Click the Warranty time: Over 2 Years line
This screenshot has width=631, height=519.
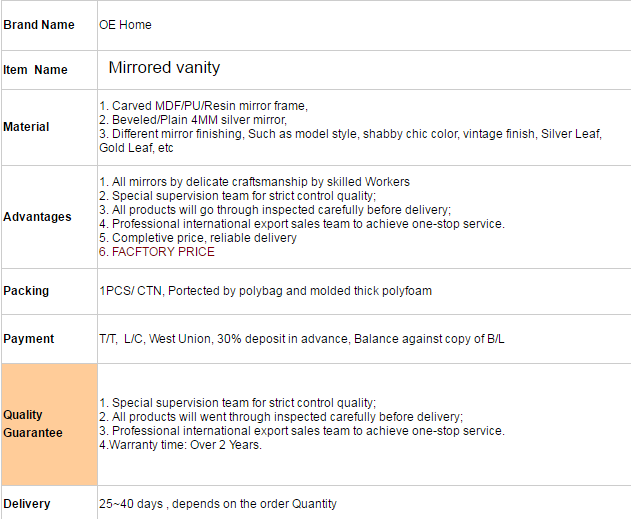(x=180, y=445)
